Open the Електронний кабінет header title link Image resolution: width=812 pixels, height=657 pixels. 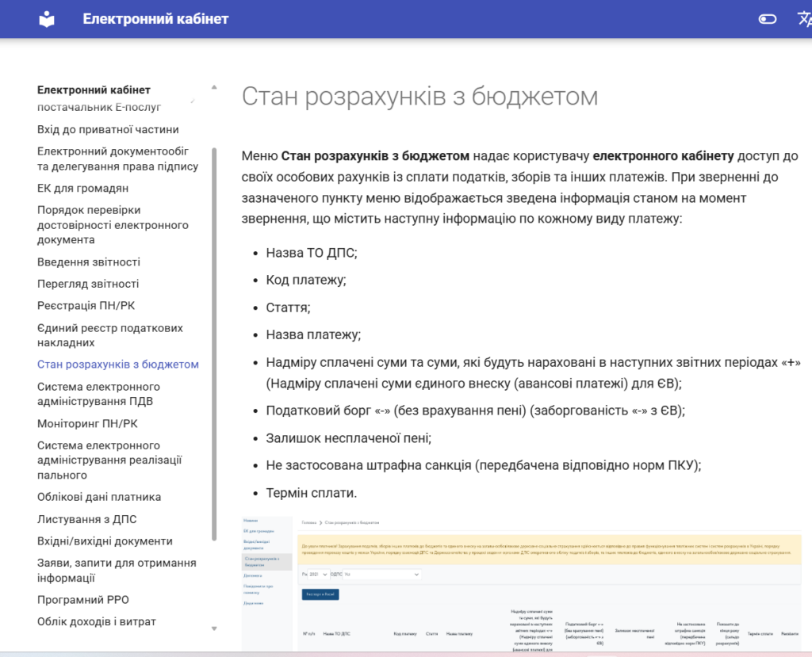click(155, 19)
